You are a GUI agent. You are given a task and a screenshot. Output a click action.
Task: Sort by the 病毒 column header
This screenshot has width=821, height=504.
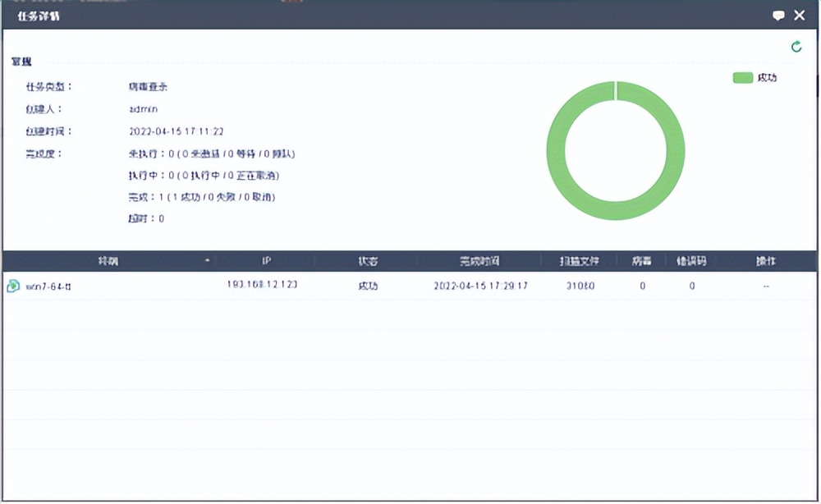click(641, 261)
